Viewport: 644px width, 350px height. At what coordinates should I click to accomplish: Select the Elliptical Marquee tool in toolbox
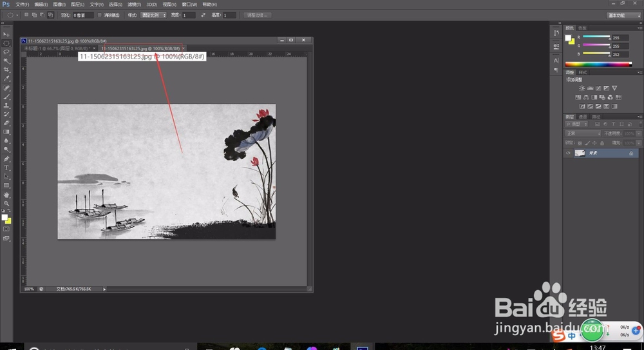[x=6, y=43]
